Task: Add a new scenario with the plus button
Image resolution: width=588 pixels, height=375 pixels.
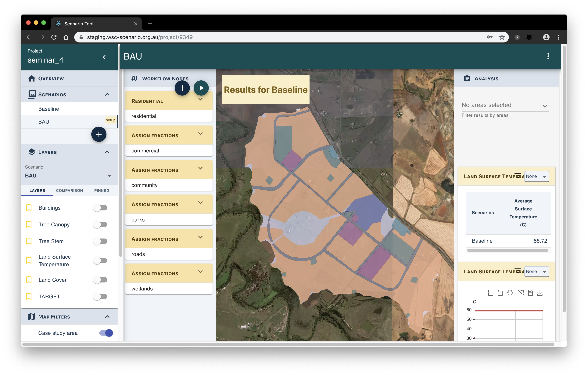Action: pos(99,134)
